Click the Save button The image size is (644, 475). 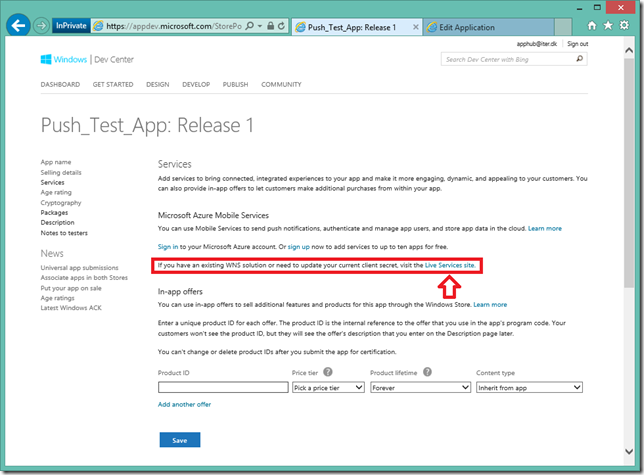(180, 440)
